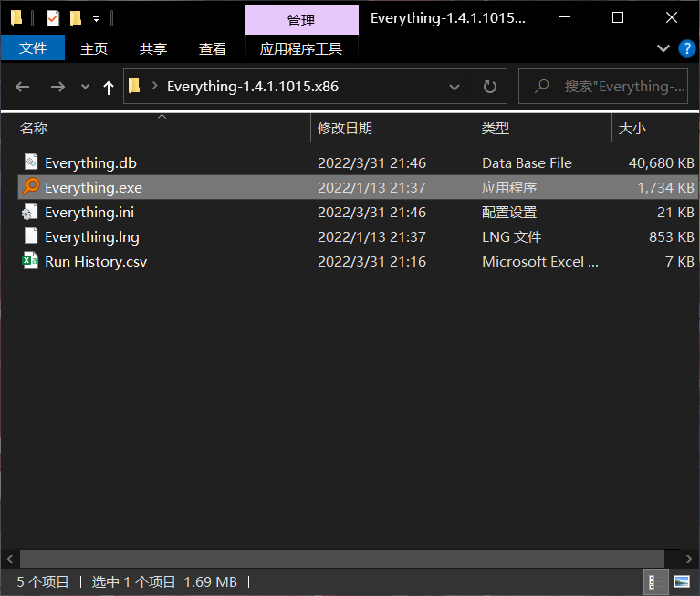Click the horizontal scrollbar thumb
This screenshot has width=700, height=596.
pyautogui.click(x=342, y=559)
